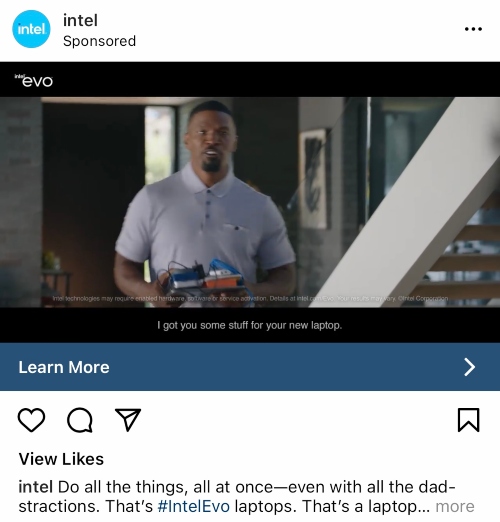Share post via the paper plane icon
The image size is (500, 522).
click(x=128, y=420)
